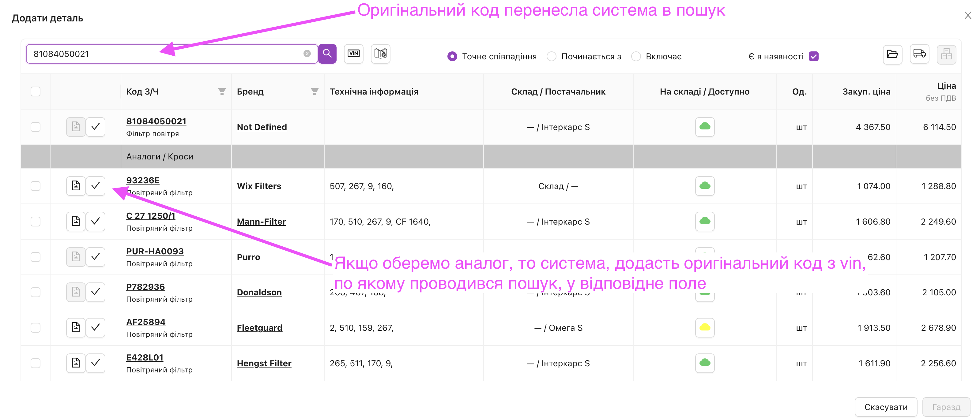Select the 'Починається з' radio option
The width and height of the screenshot is (980, 418).
tap(551, 57)
